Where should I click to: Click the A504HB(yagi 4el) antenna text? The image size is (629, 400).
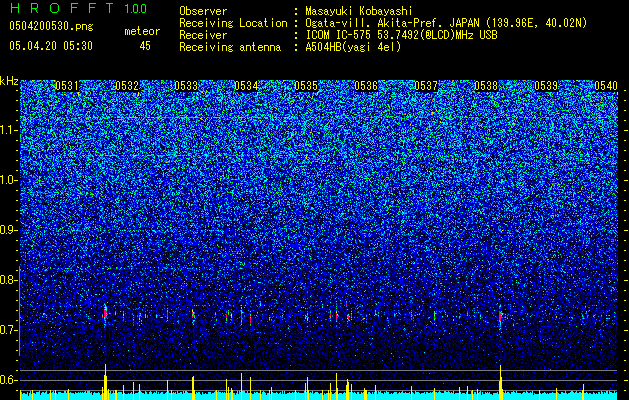click(353, 47)
